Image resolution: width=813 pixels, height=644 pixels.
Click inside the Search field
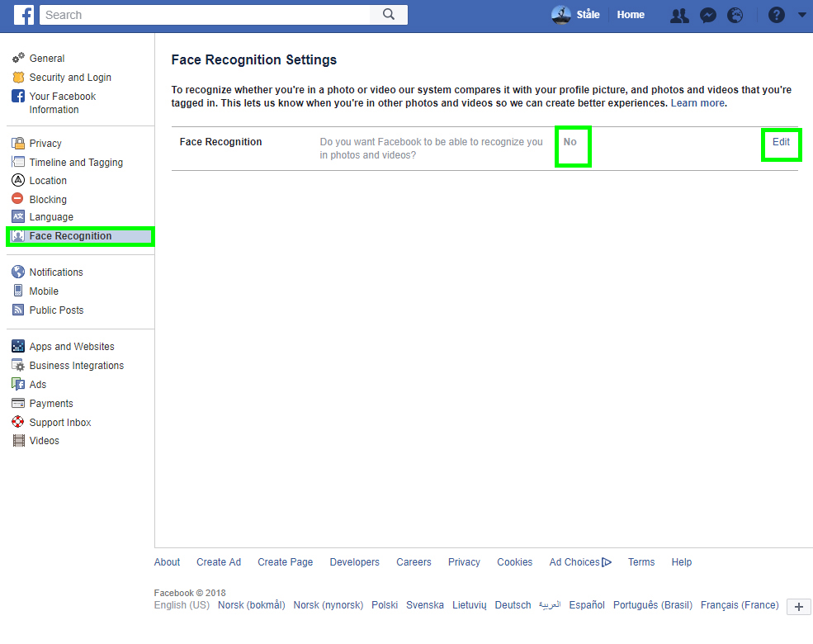(x=205, y=15)
